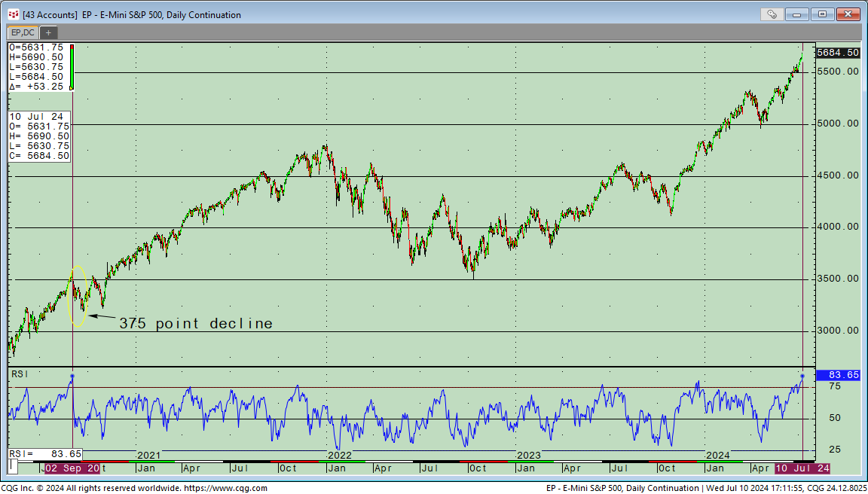Click the RSI= 83.65 readout box
The height and width of the screenshot is (494, 868).
point(45,454)
